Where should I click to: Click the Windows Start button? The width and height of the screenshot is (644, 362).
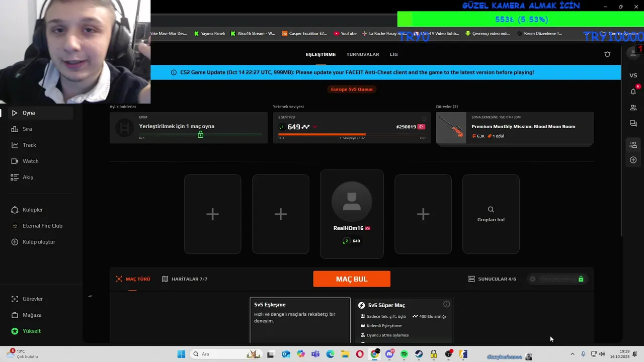181,354
